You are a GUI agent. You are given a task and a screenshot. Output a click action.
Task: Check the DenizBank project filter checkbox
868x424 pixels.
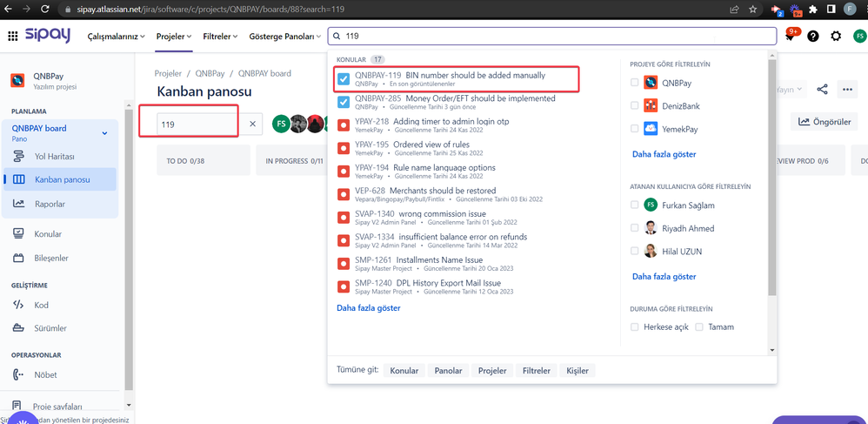pos(634,106)
